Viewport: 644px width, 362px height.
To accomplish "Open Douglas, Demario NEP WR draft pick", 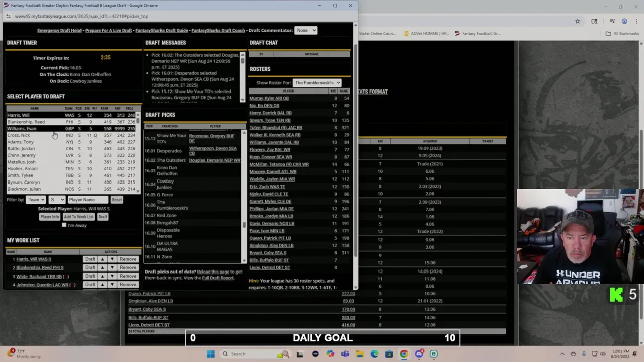I will (x=214, y=160).
